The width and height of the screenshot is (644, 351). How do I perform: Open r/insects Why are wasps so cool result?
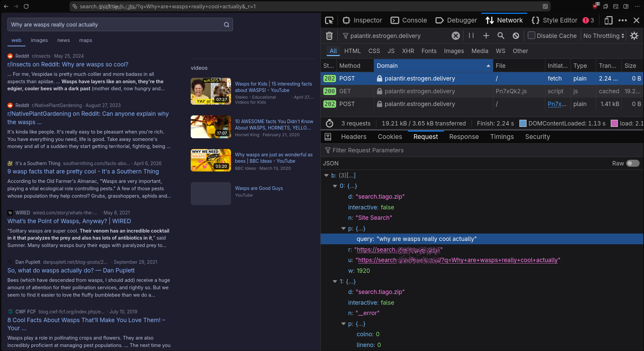click(68, 64)
